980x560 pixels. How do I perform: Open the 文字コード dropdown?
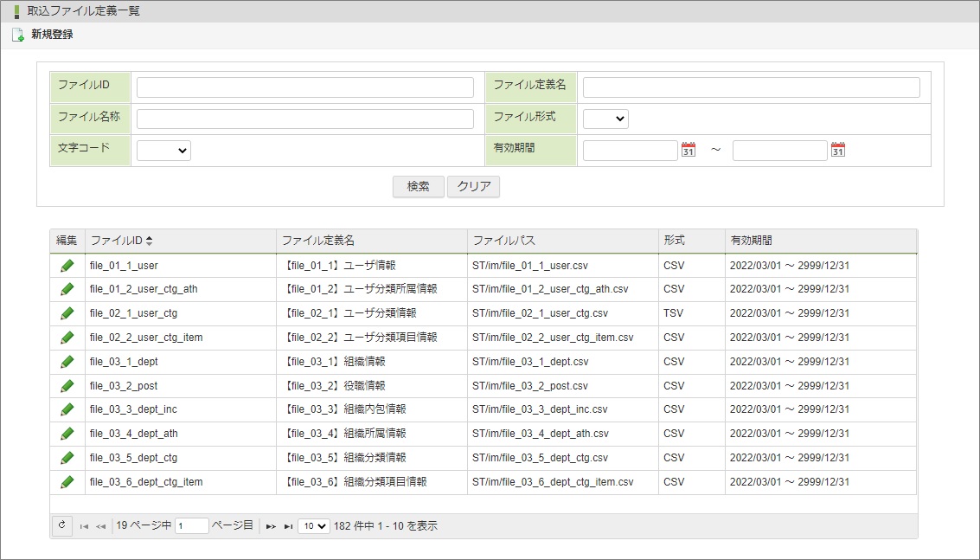[x=163, y=151]
